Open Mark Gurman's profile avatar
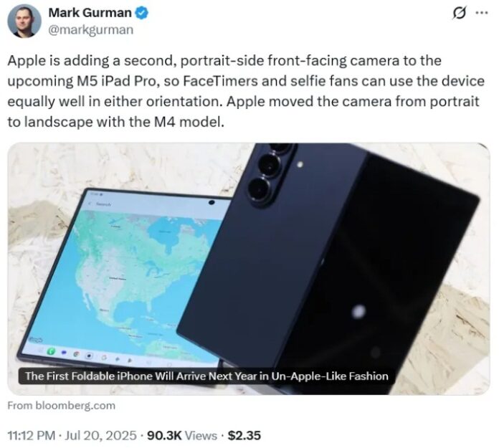This screenshot has width=499, height=448. tap(24, 22)
